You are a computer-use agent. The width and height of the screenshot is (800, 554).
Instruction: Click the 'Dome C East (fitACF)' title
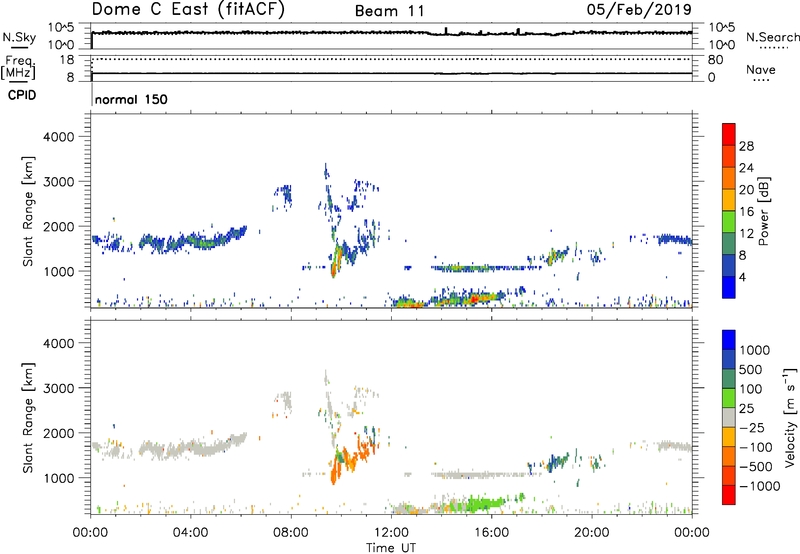(188, 10)
